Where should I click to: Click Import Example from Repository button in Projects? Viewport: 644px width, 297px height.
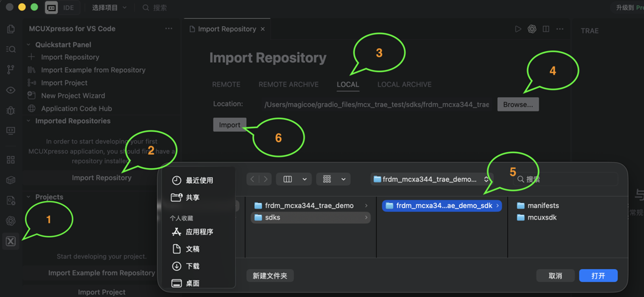coord(102,273)
